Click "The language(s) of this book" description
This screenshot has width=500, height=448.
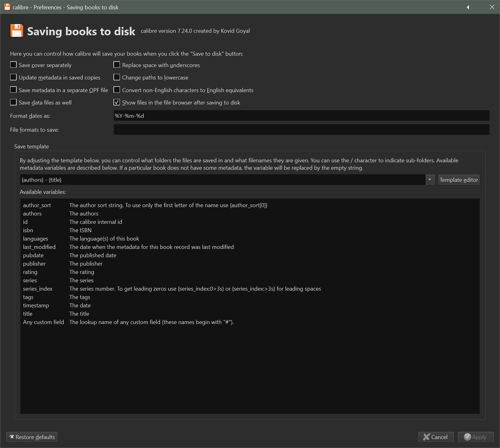point(104,239)
